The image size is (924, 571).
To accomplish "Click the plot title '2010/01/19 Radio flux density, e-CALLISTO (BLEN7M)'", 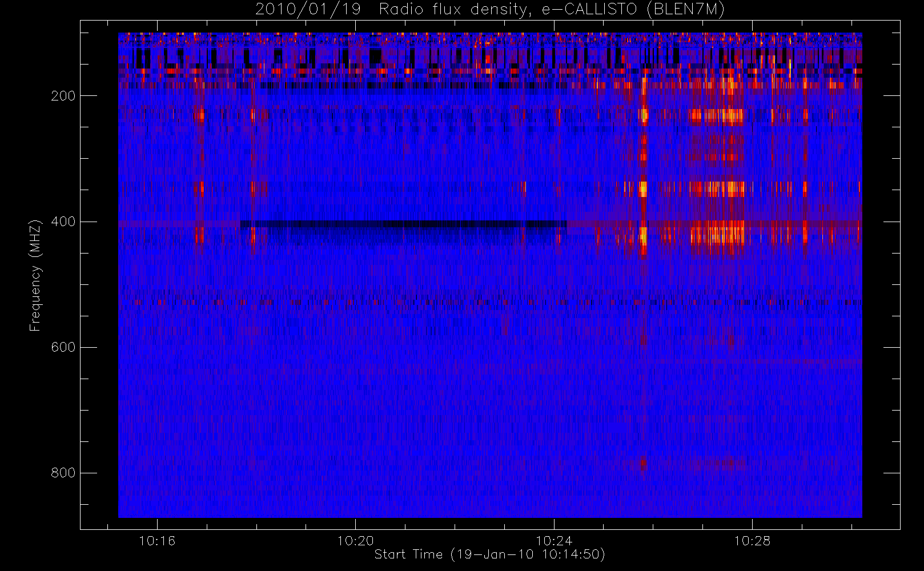I will (489, 10).
